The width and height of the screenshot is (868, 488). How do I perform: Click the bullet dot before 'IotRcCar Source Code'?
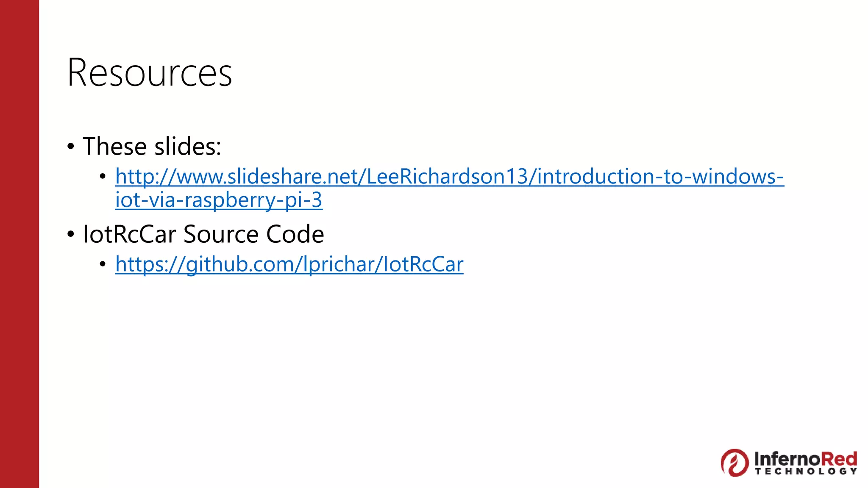pyautogui.click(x=71, y=234)
